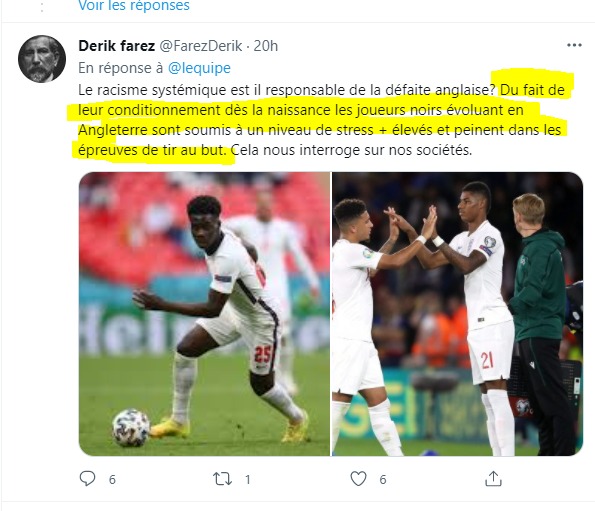Like the tweet with heart icon
595x511 pixels.
[x=358, y=479]
